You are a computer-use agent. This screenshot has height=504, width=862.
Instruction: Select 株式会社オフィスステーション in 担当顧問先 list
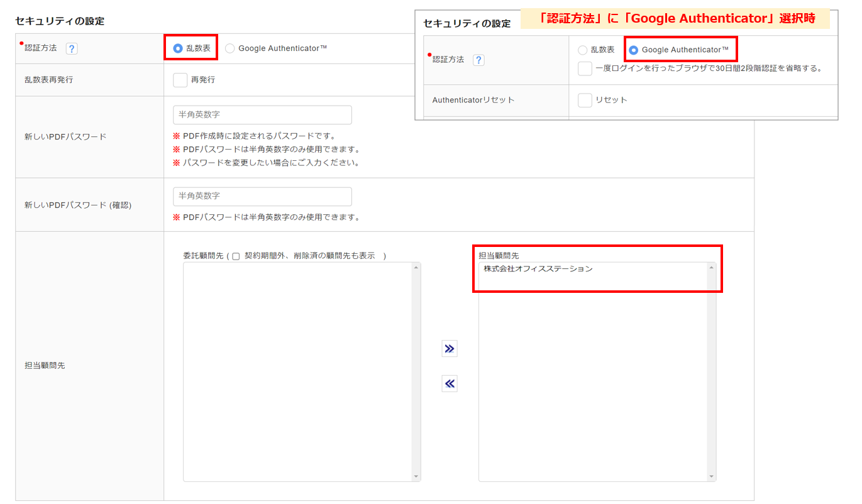pyautogui.click(x=538, y=269)
